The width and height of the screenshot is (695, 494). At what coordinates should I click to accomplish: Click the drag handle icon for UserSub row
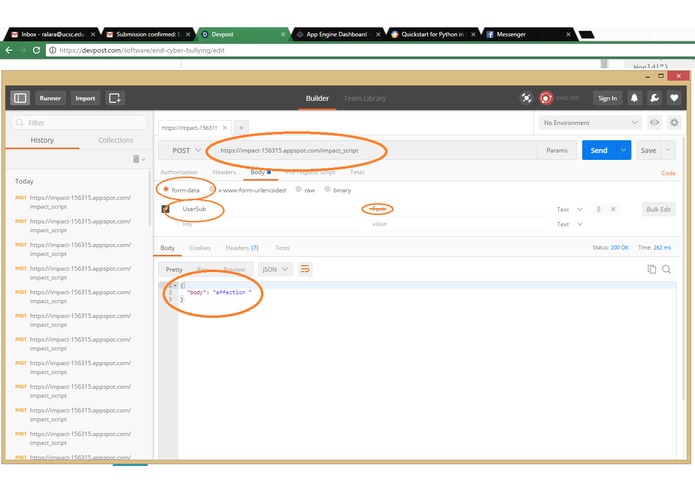pyautogui.click(x=598, y=209)
